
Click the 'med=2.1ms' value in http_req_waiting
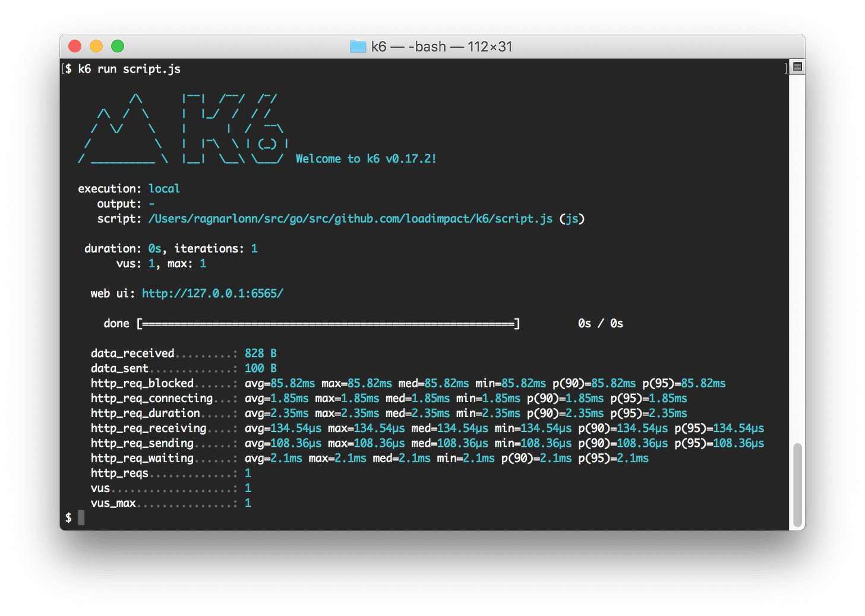(402, 458)
